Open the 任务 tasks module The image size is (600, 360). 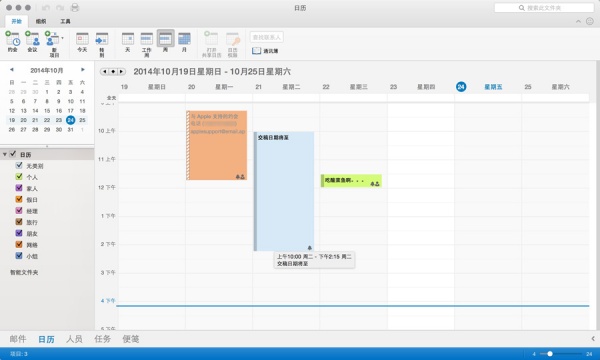(x=103, y=339)
